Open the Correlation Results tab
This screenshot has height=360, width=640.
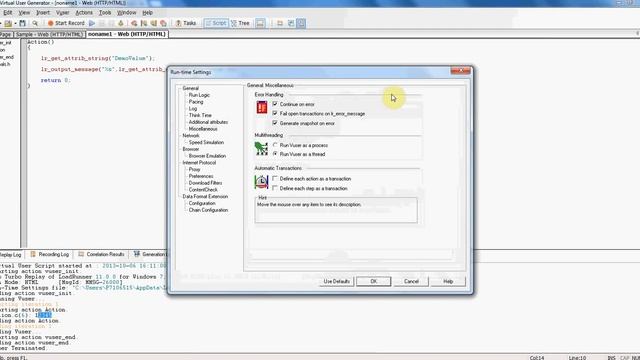(x=101, y=254)
